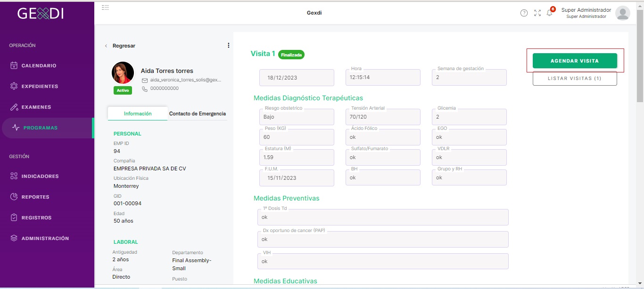Click the Calendario calendar icon
This screenshot has width=644, height=289.
(x=14, y=65)
